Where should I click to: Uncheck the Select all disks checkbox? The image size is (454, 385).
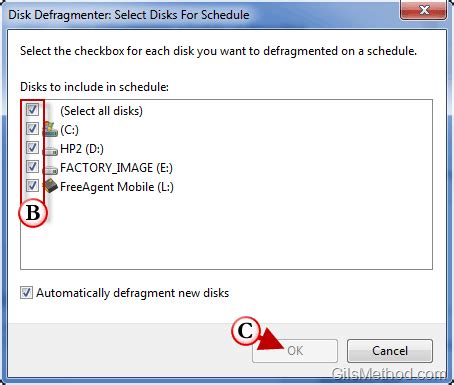(x=32, y=109)
